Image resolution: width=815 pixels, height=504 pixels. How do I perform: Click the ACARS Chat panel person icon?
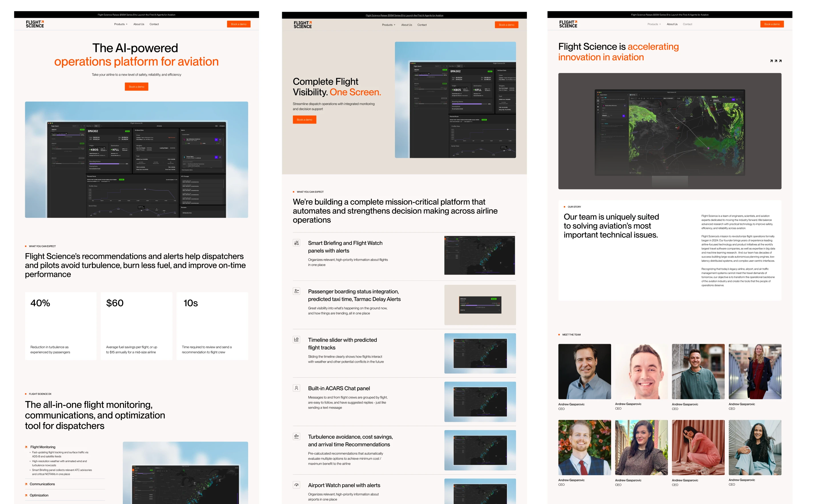click(296, 388)
